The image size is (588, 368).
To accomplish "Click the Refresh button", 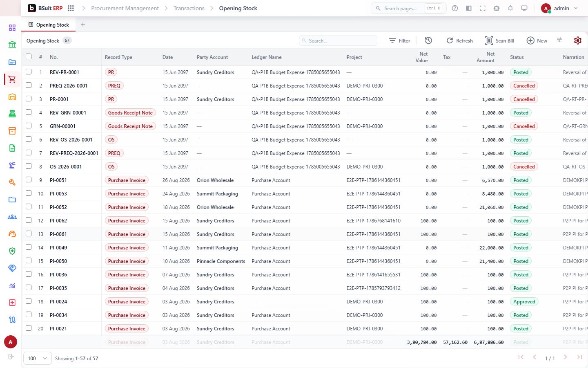I will pyautogui.click(x=459, y=40).
